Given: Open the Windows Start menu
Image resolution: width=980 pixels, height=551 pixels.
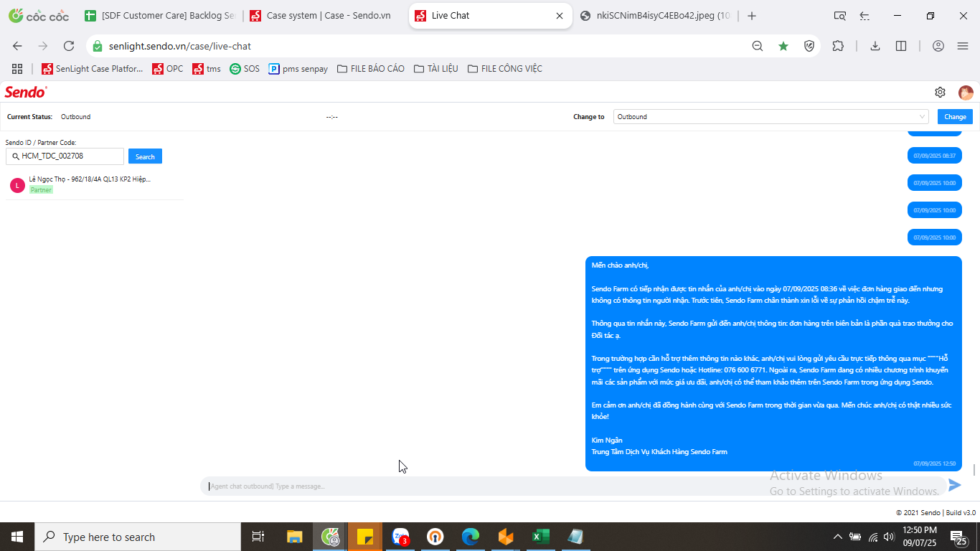Looking at the screenshot, I should click(17, 537).
